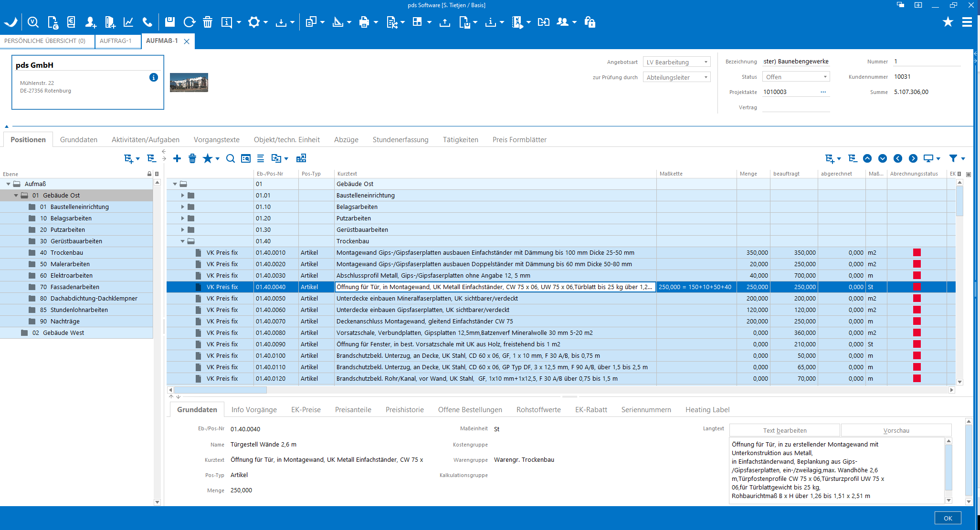Click the save disk icon in main toolbar
Image resolution: width=980 pixels, height=530 pixels.
pyautogui.click(x=169, y=22)
